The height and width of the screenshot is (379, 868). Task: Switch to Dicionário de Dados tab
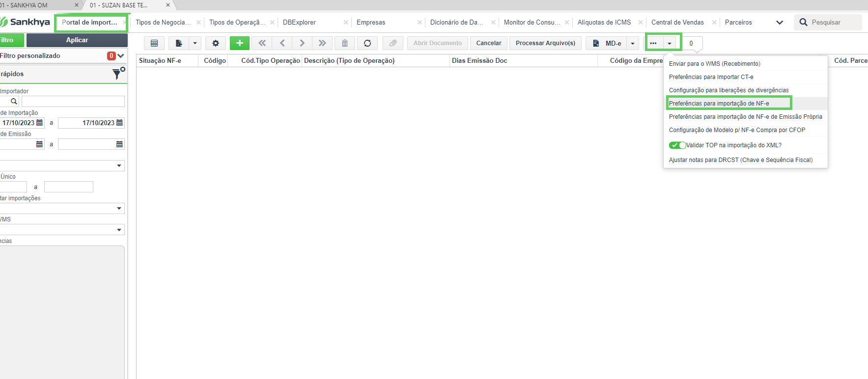457,23
